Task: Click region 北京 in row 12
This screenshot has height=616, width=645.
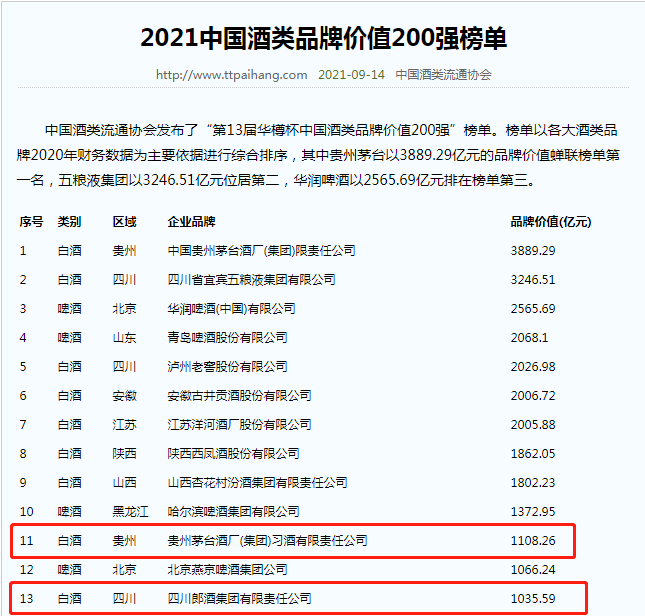Action: (x=125, y=570)
